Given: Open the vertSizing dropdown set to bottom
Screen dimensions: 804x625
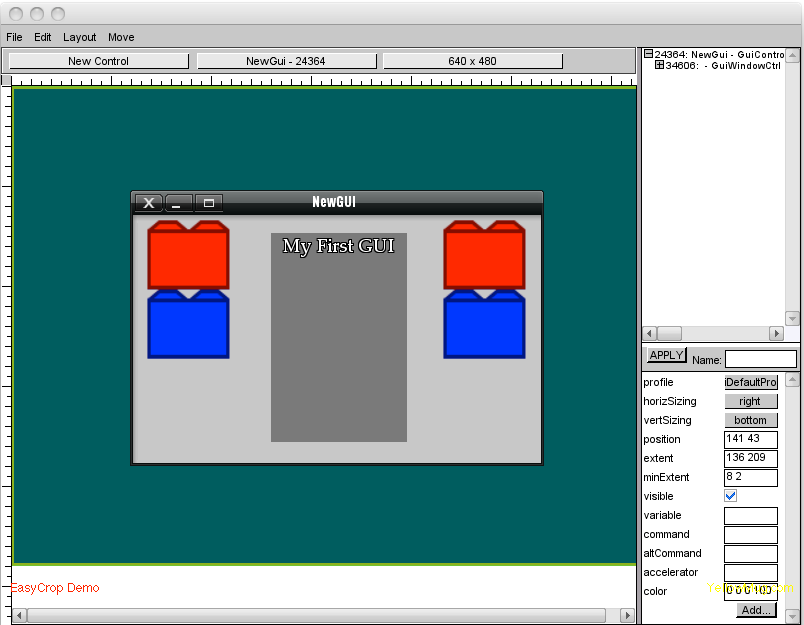Looking at the screenshot, I should click(750, 420).
